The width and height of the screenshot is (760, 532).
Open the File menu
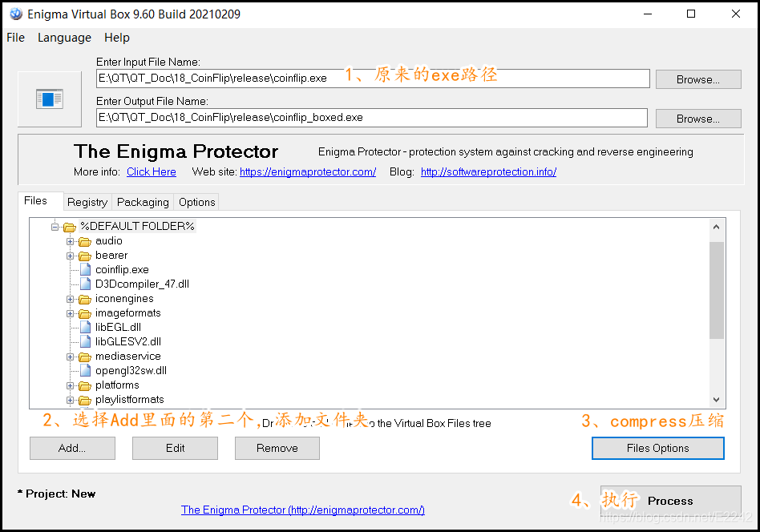(x=15, y=38)
